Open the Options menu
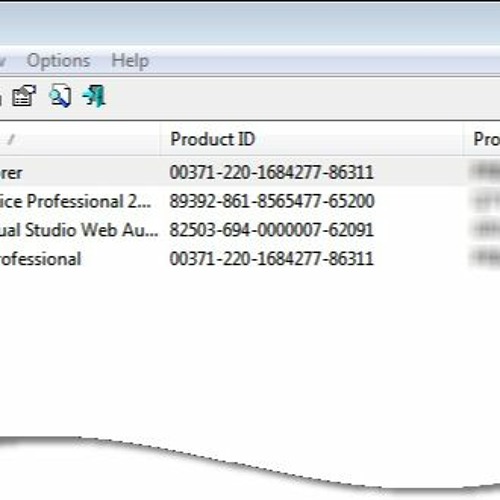Image resolution: width=500 pixels, height=500 pixels. 58,61
